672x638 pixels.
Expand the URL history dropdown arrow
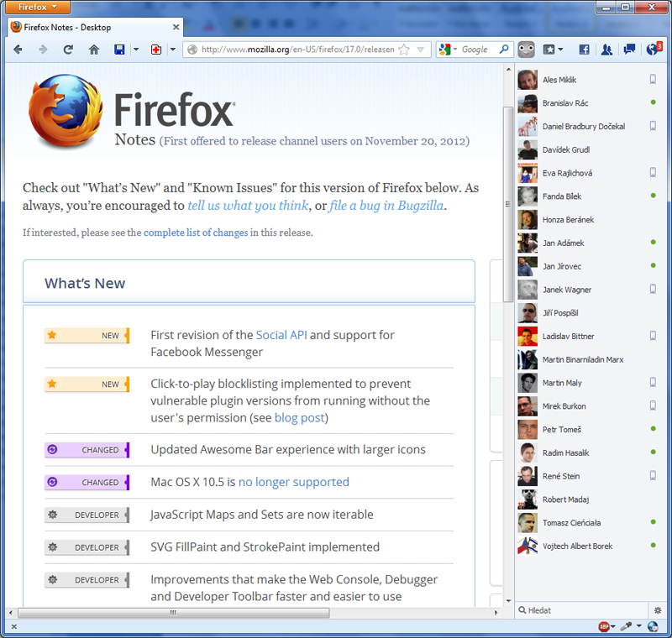pos(421,50)
